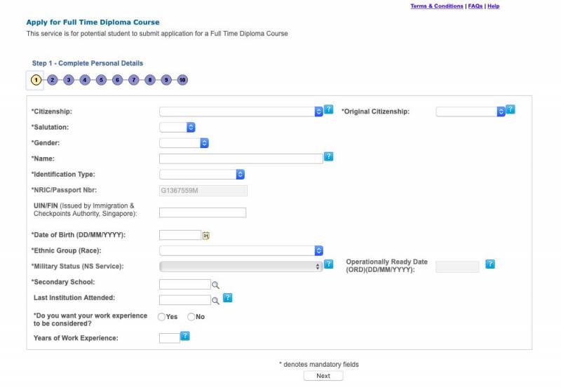
Task: Expand the Ethnic Group (Race) dropdown
Action: pos(241,250)
